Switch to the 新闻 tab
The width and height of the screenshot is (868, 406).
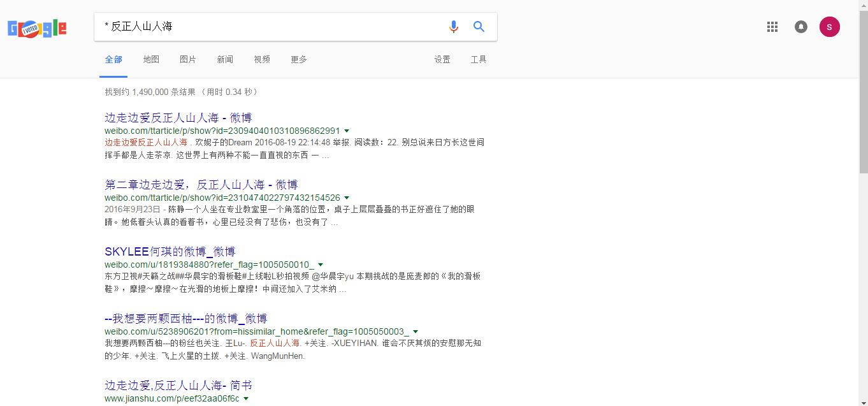(225, 59)
